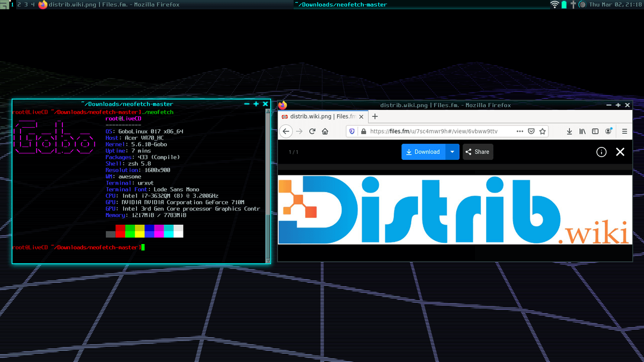Select neofetch-master terminal task in panel
Screen dimensions: 644x362
[421, 4]
